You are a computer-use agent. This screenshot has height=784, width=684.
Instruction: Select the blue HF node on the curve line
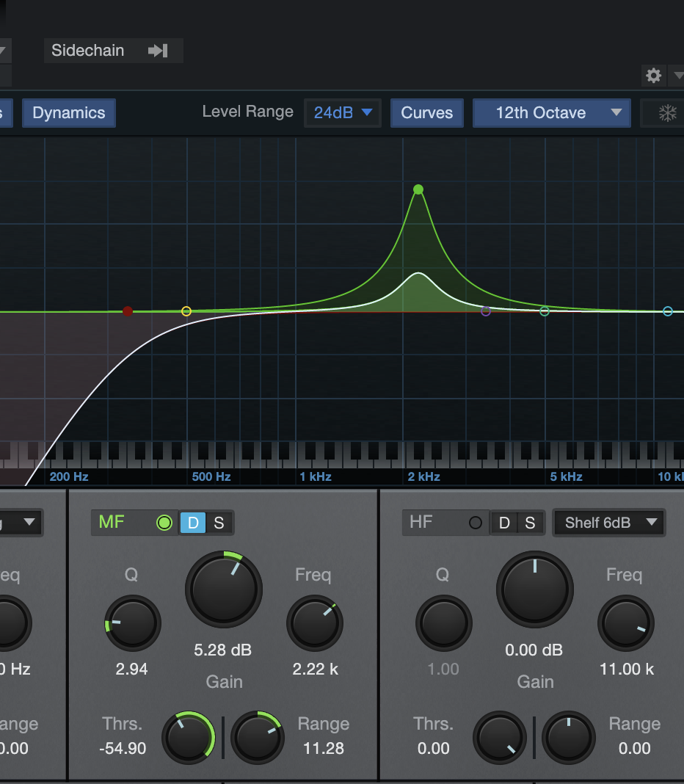point(667,311)
